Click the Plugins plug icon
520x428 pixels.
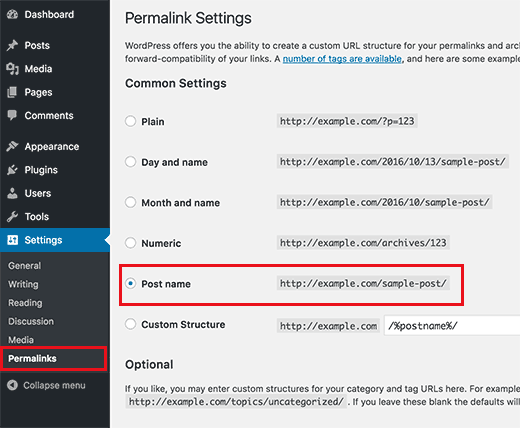coord(12,170)
